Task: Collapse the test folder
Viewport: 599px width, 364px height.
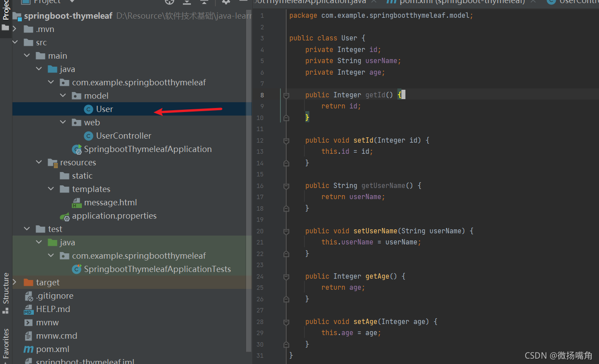Action: (27, 229)
